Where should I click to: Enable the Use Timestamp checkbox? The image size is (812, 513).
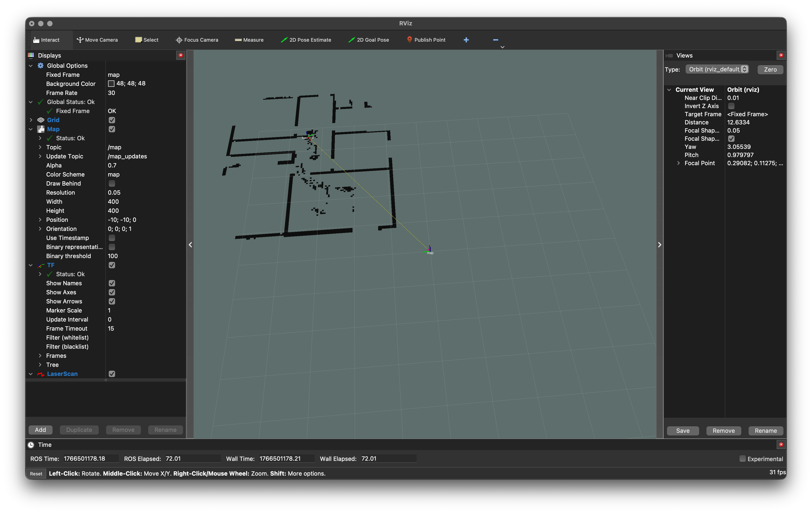click(x=112, y=238)
